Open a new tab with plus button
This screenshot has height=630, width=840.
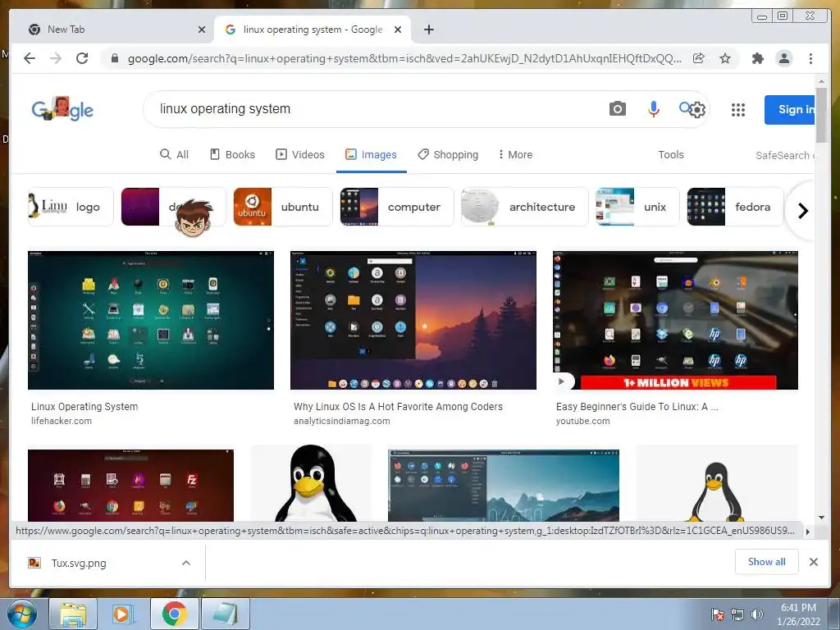click(x=428, y=30)
